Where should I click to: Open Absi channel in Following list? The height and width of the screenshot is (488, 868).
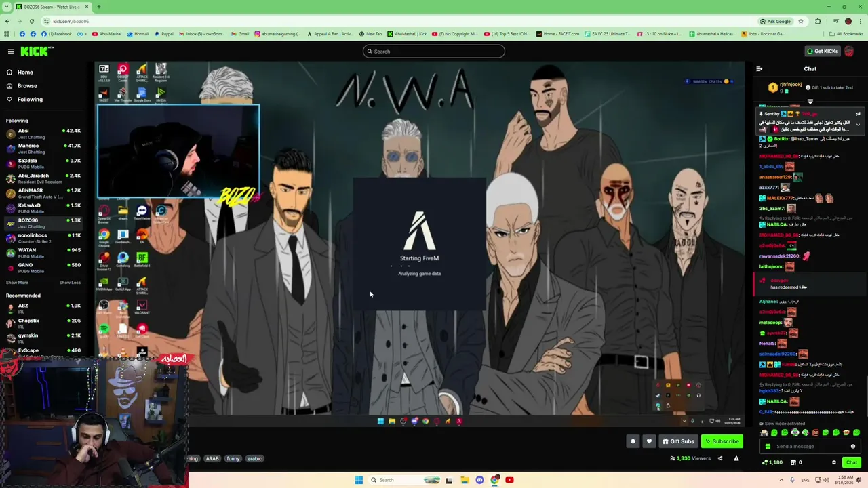(x=43, y=134)
